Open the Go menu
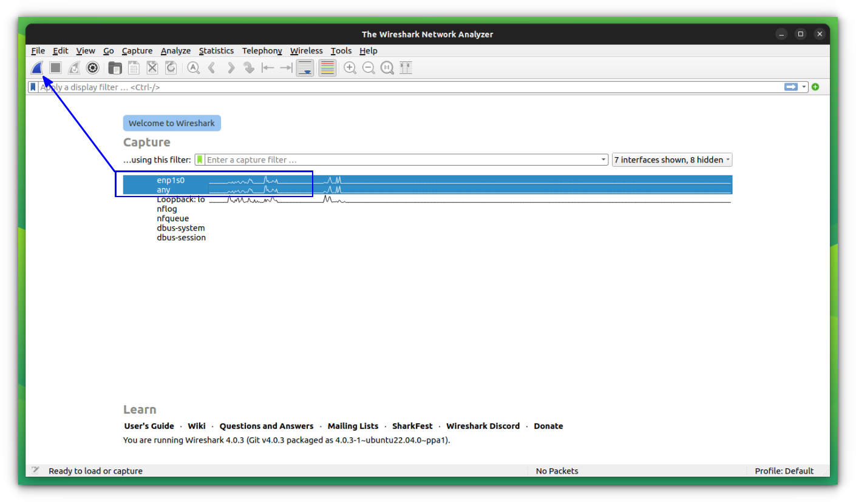The width and height of the screenshot is (856, 504). coord(109,51)
